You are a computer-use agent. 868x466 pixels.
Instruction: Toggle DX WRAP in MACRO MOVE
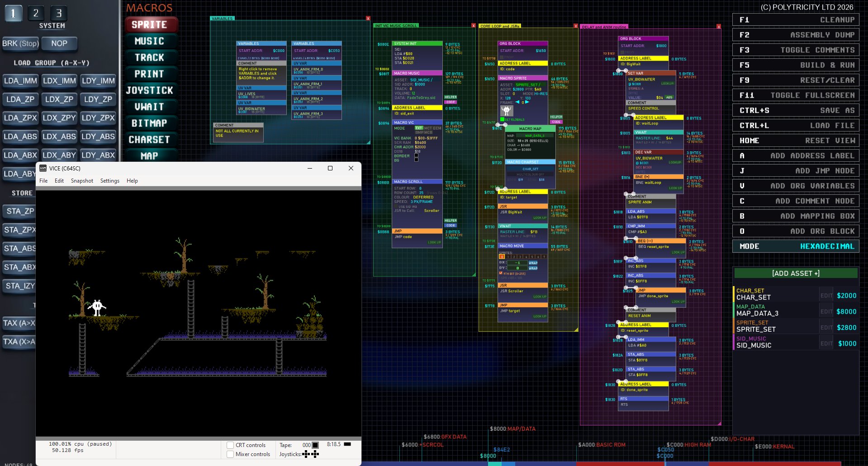pos(533,263)
